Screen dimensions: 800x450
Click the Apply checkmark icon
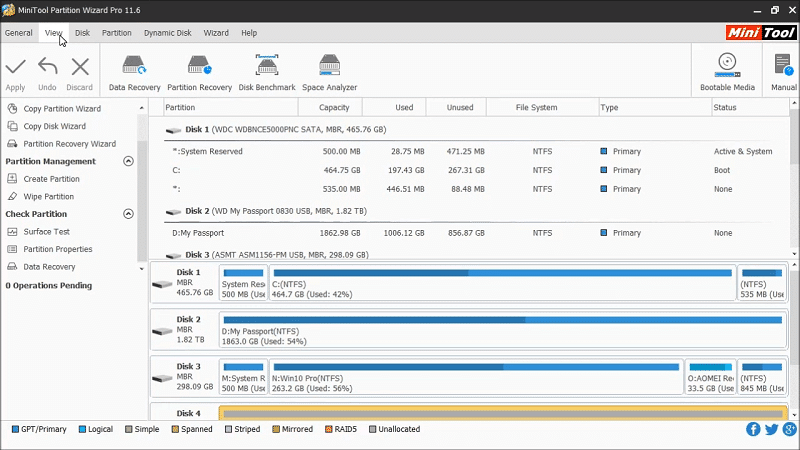pyautogui.click(x=15, y=67)
